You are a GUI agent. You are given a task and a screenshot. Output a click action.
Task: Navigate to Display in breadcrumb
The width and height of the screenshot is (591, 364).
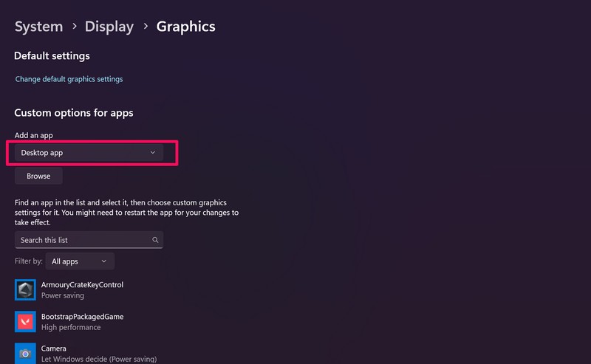pyautogui.click(x=109, y=27)
